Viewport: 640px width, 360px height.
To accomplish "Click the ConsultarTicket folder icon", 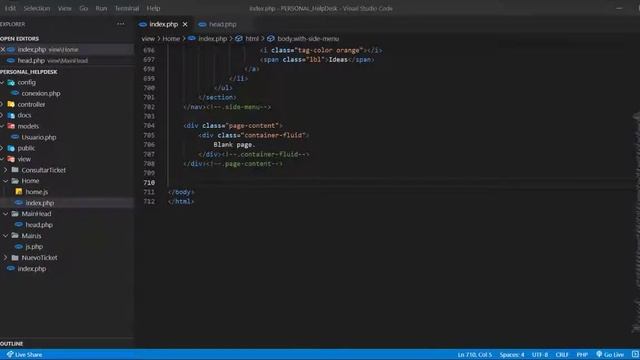I will (15, 170).
